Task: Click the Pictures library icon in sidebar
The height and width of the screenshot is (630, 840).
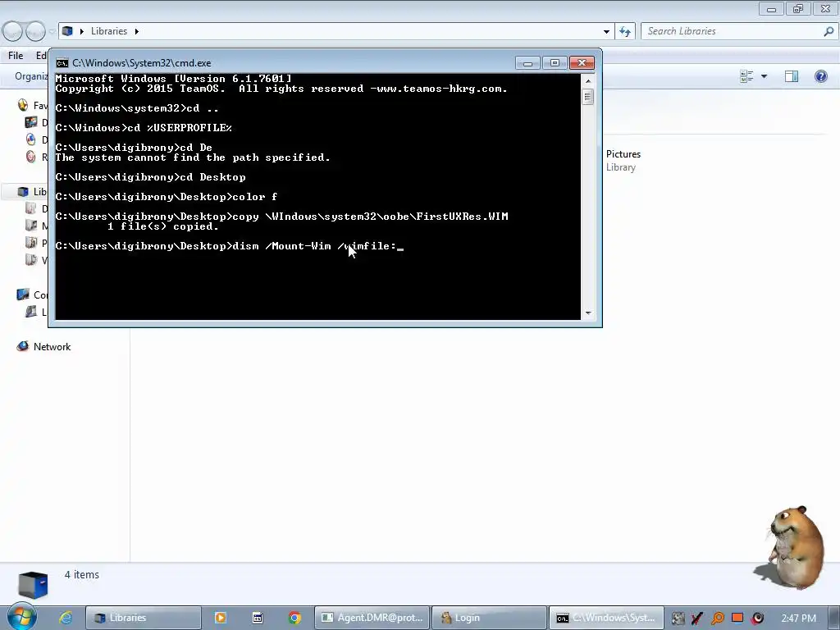Action: pos(31,243)
